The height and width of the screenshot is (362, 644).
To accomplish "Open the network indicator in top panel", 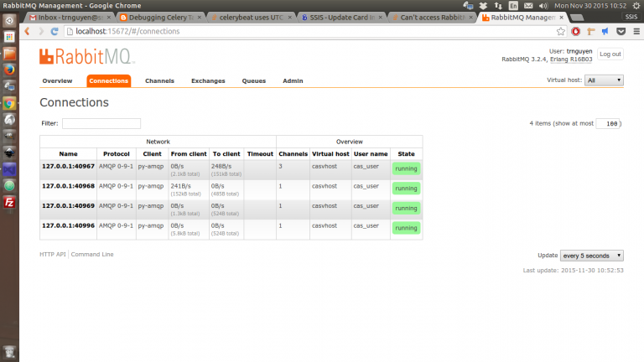I will click(498, 6).
